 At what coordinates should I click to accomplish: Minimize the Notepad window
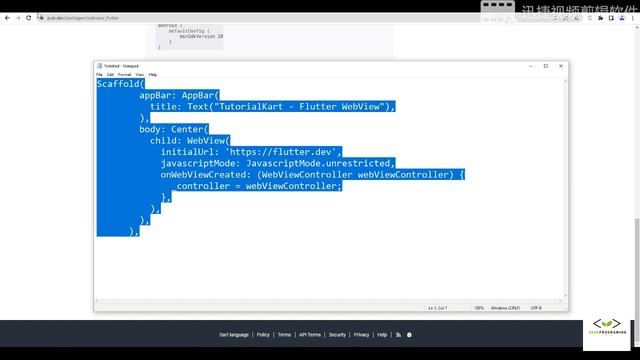coord(531,66)
